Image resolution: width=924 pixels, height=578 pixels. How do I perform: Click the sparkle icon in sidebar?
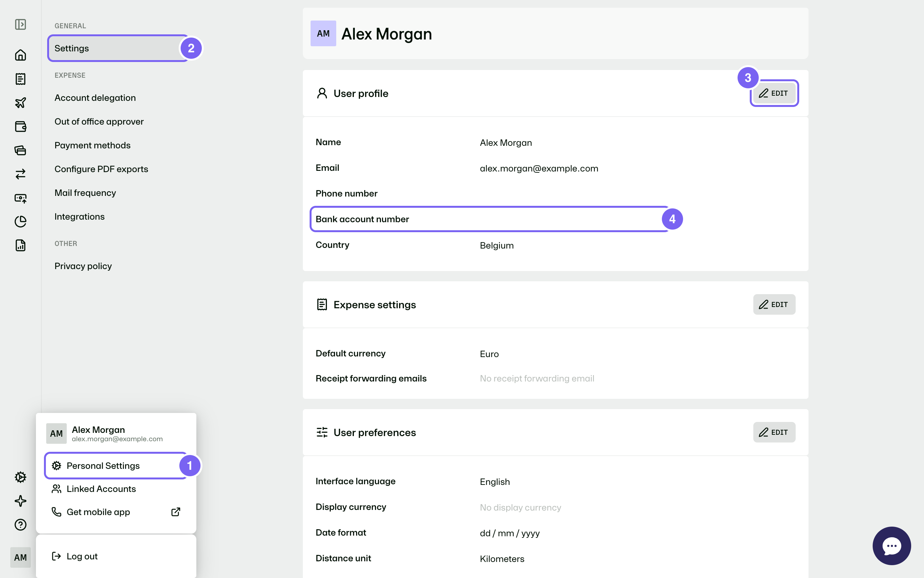(21, 501)
